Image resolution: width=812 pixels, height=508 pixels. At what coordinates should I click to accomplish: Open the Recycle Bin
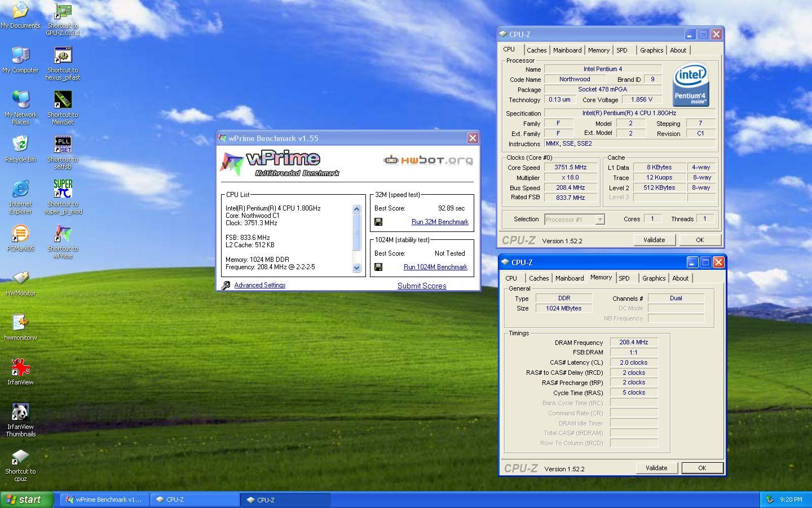[x=20, y=144]
